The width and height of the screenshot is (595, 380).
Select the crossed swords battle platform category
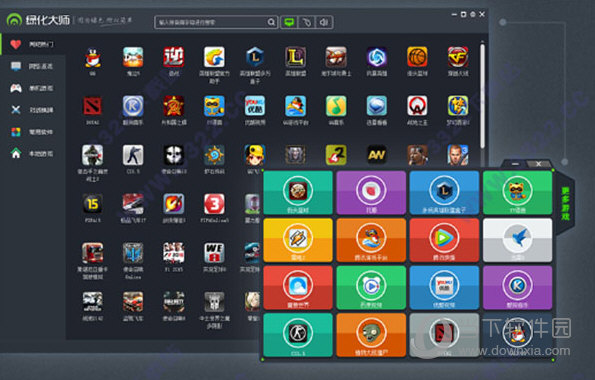tap(33, 110)
